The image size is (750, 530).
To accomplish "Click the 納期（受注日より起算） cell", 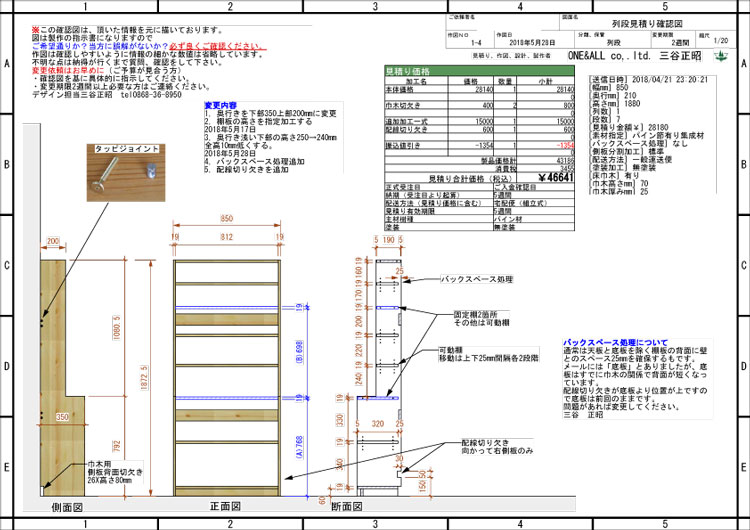I will click(x=423, y=195).
